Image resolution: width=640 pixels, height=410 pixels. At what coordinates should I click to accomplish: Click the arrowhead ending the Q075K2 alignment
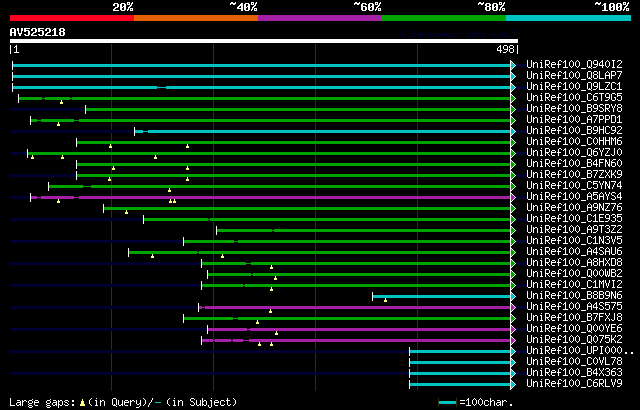513,340
